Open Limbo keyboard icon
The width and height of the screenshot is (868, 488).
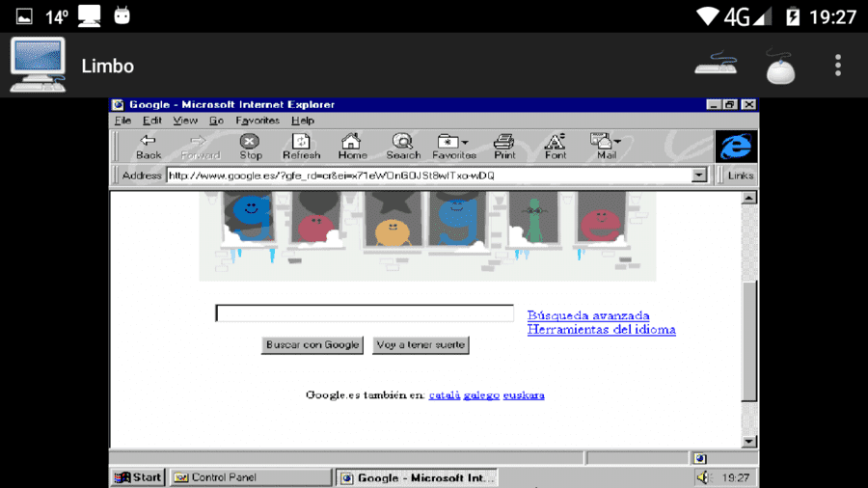coord(716,63)
